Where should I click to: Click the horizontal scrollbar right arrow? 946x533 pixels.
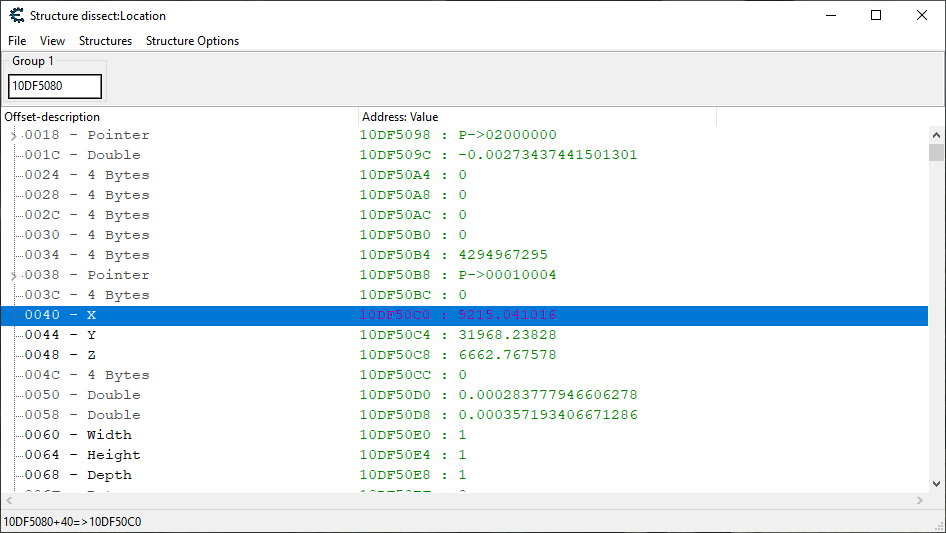tap(920, 500)
